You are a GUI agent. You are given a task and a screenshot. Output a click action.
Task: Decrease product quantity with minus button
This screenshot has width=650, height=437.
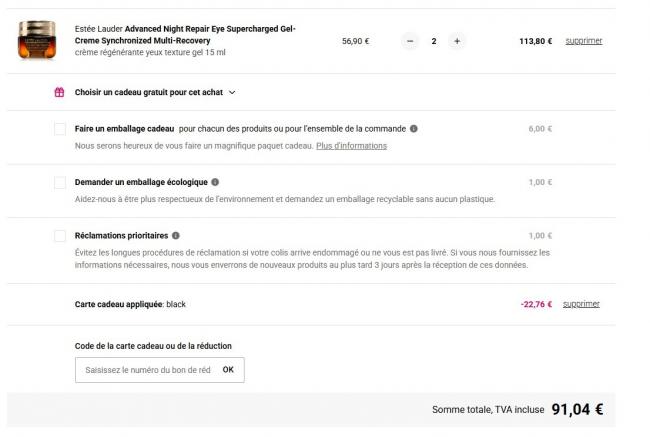click(410, 41)
